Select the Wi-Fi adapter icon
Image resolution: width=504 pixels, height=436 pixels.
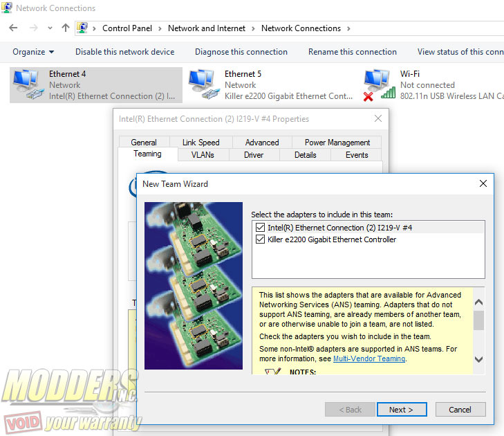[x=380, y=84]
